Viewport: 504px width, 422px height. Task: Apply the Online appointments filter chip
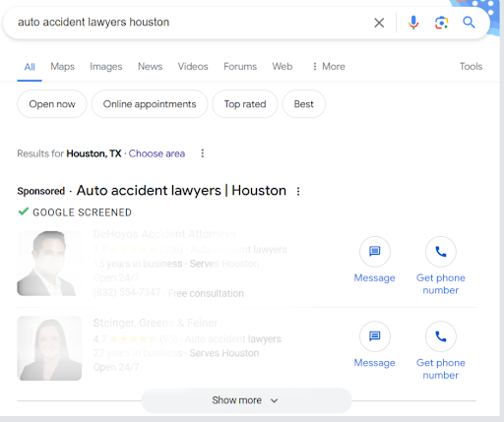(x=150, y=104)
